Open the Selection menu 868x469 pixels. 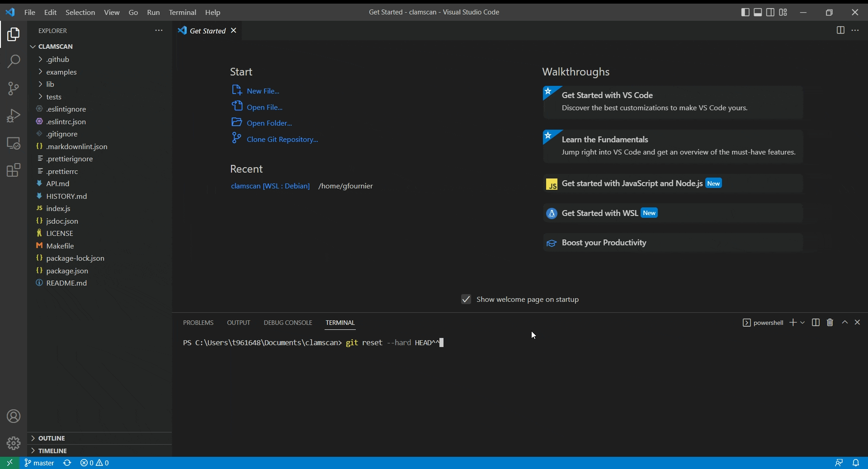pos(80,12)
